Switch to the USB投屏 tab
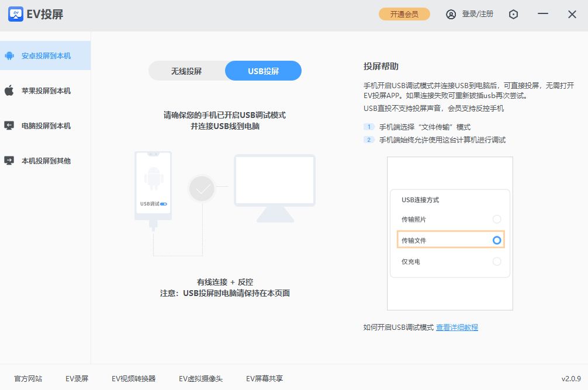Screen dimensions: 588x390 (264, 71)
